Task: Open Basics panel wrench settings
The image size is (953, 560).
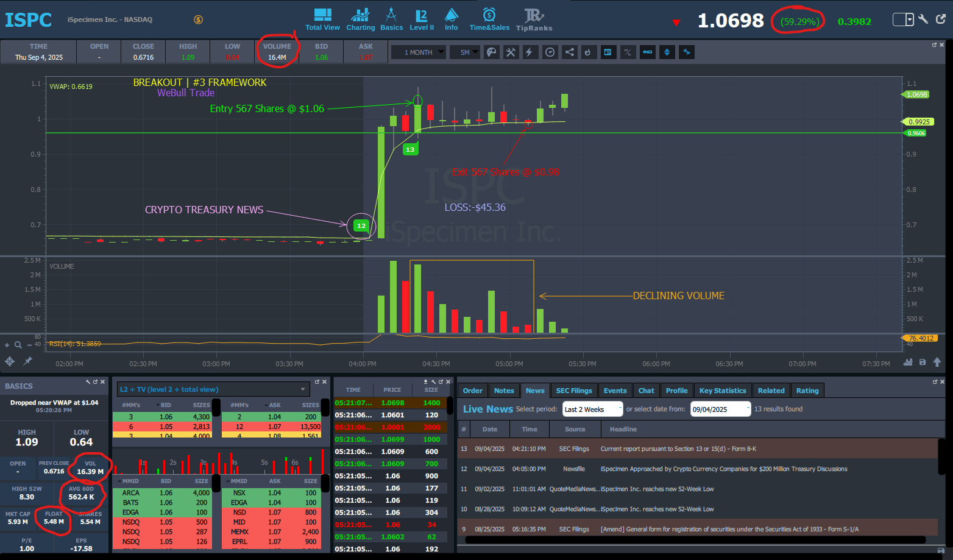Action: coord(88,381)
